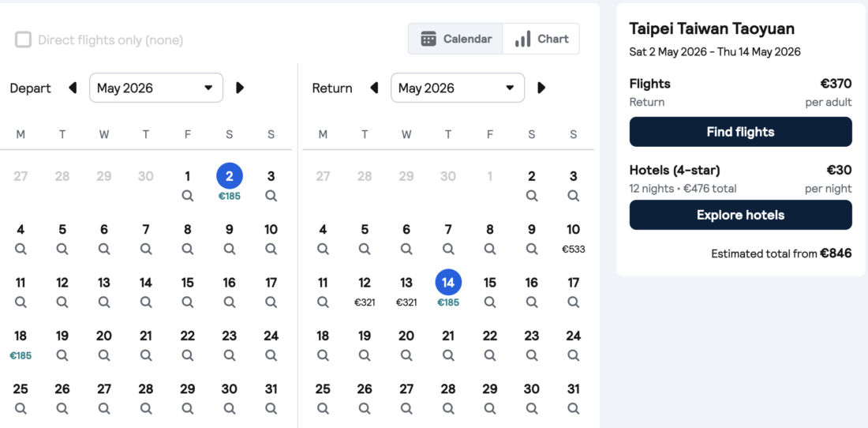Image resolution: width=868 pixels, height=428 pixels.
Task: Select 10 May €533 return date
Action: pyautogui.click(x=574, y=237)
